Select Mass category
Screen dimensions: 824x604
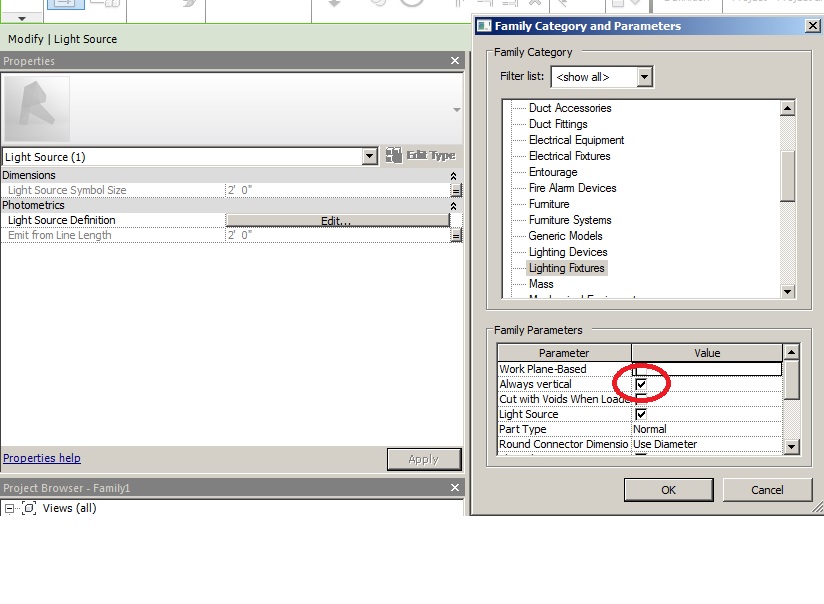tap(541, 284)
